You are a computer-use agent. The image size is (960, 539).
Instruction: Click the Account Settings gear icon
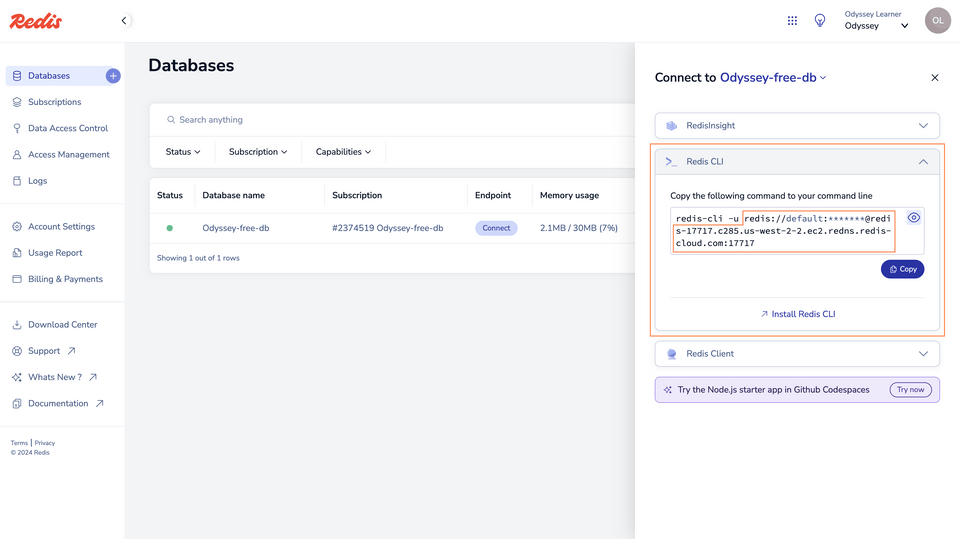pos(17,227)
